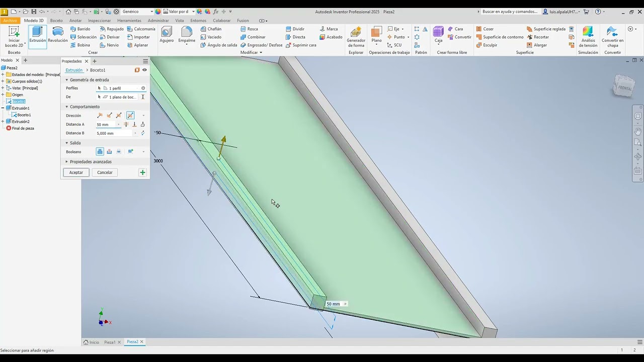
Task: Collapse the Geometría de entrada section
Action: click(x=66, y=80)
